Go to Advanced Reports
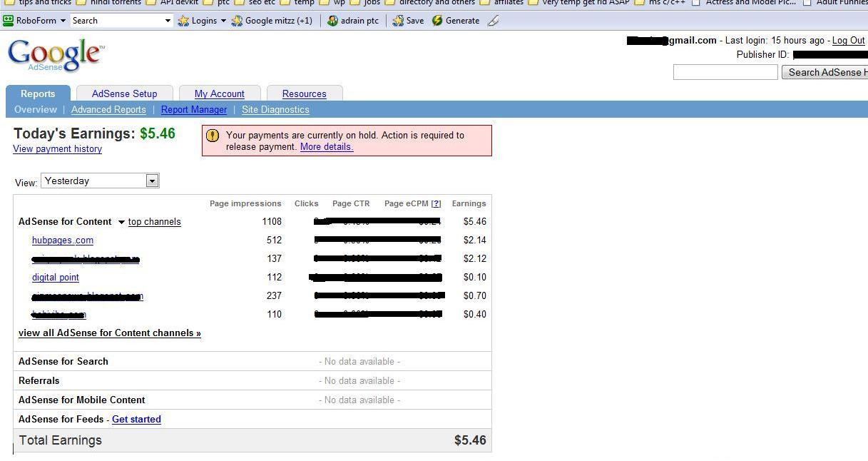 108,110
